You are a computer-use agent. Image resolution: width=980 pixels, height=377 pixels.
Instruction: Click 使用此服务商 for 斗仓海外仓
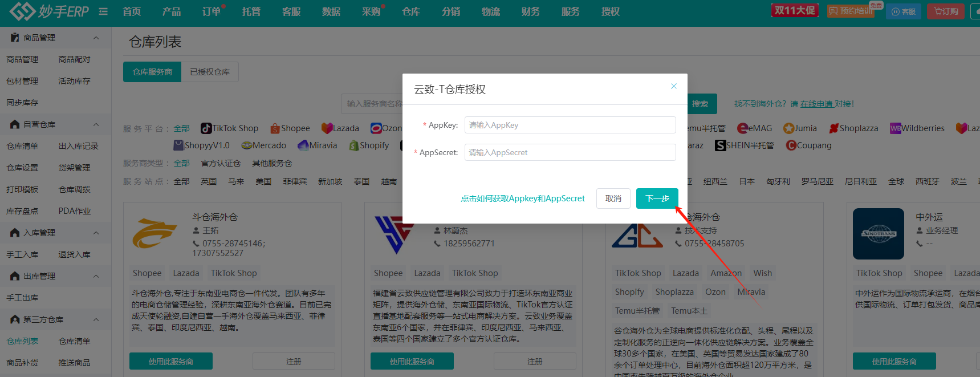171,361
